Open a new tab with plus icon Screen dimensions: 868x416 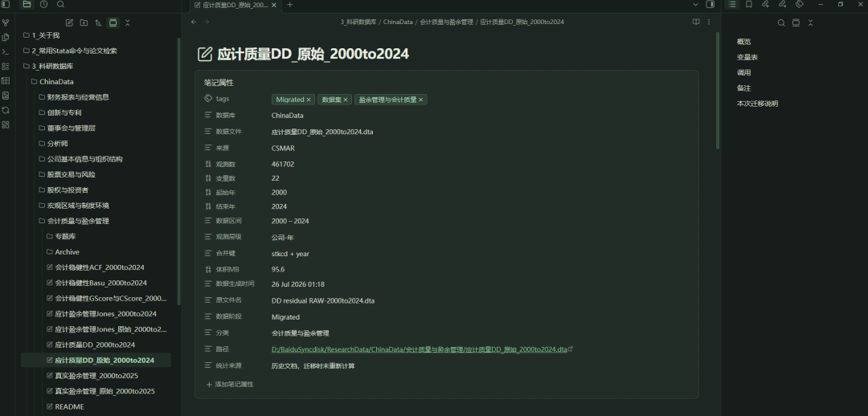pos(289,5)
